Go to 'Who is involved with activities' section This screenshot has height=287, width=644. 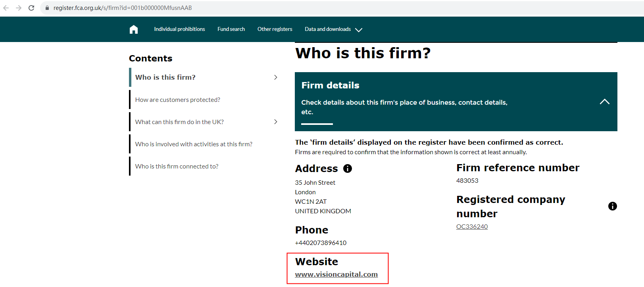(194, 144)
